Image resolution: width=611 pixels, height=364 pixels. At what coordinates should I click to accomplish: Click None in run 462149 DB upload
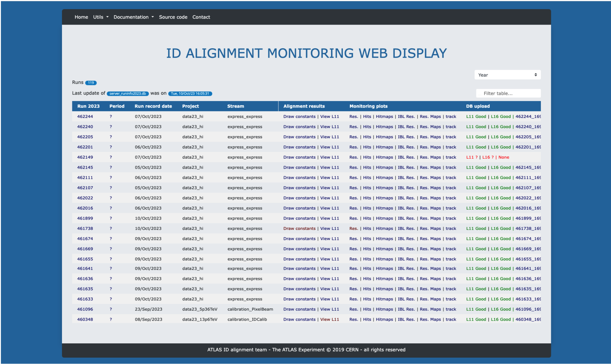click(504, 157)
